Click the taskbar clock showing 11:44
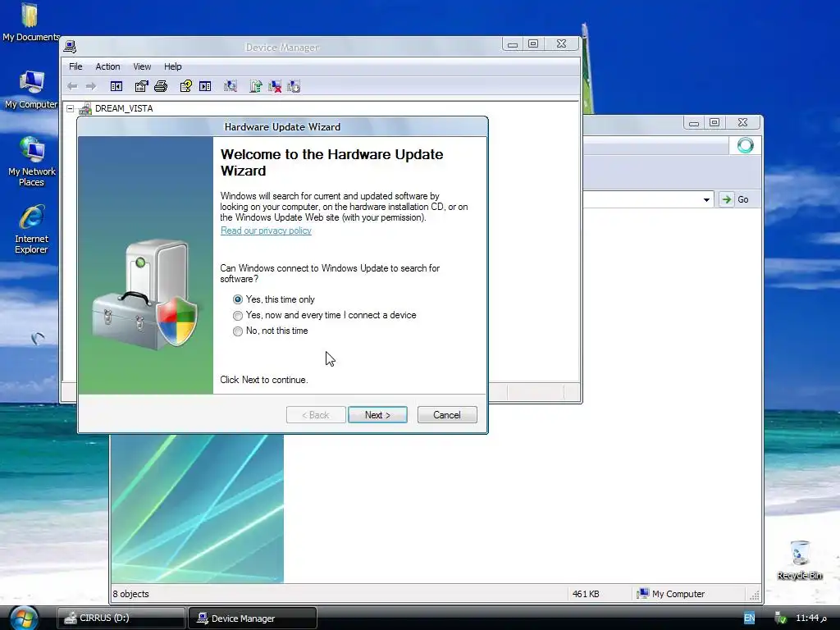Viewport: 840px width, 630px height. coord(811,619)
